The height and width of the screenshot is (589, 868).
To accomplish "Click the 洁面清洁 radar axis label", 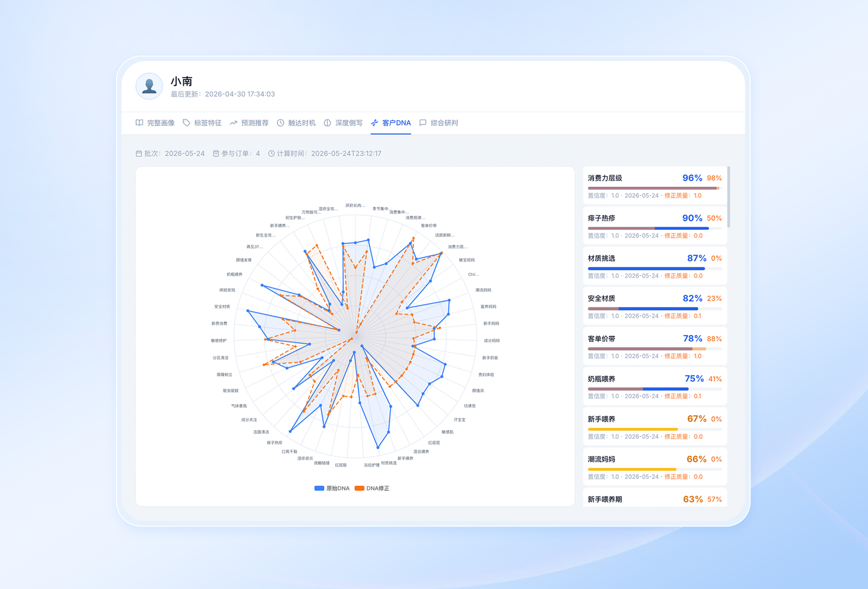I will (261, 432).
